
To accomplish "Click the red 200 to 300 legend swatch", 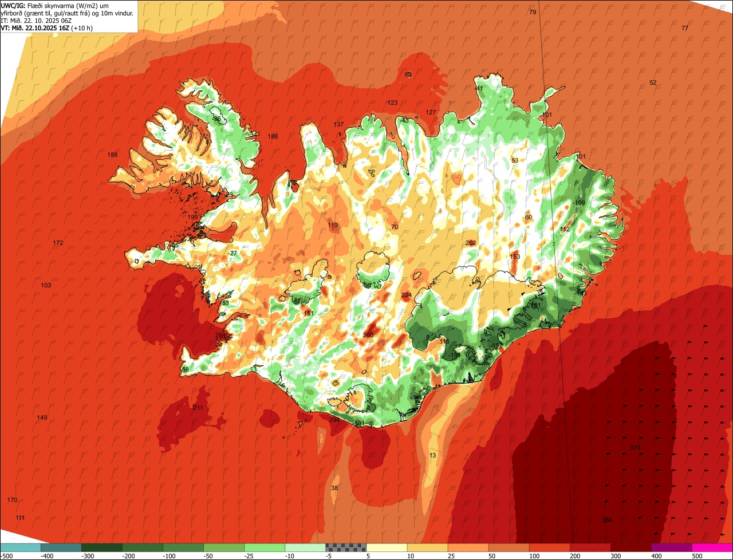I will (x=590, y=547).
